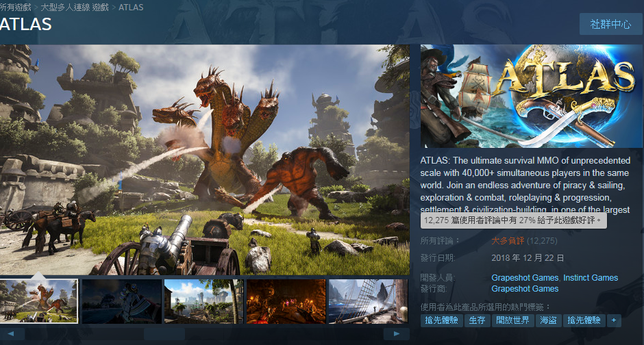Viewport: 644px width, 345px height.
Task: Click the ATLAS breadcrumb link
Action: pos(131,8)
